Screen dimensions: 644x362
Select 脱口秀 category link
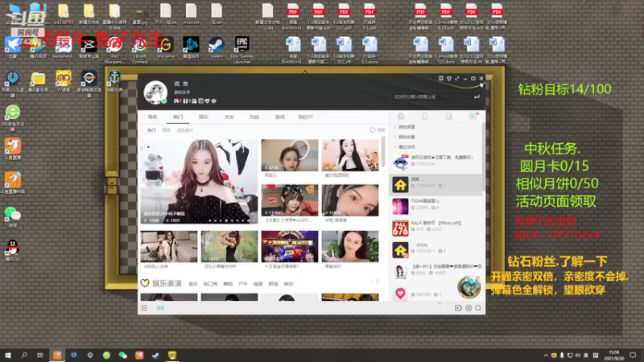tap(210, 284)
